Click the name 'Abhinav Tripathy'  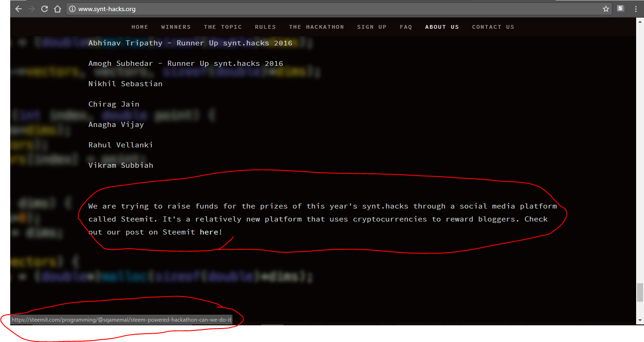pos(125,43)
